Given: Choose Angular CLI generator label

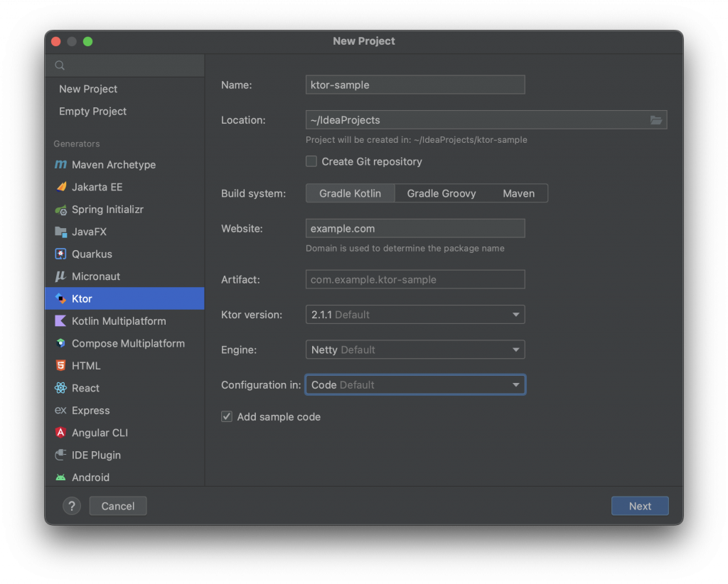Looking at the screenshot, I should (100, 433).
